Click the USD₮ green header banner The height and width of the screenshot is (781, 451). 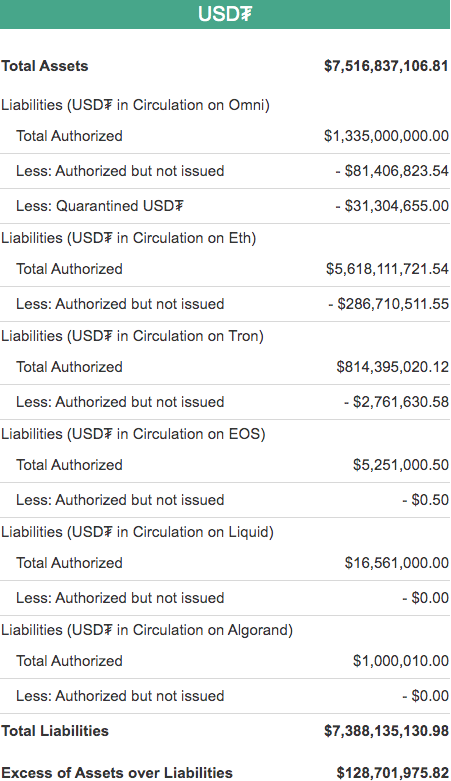coord(225,14)
